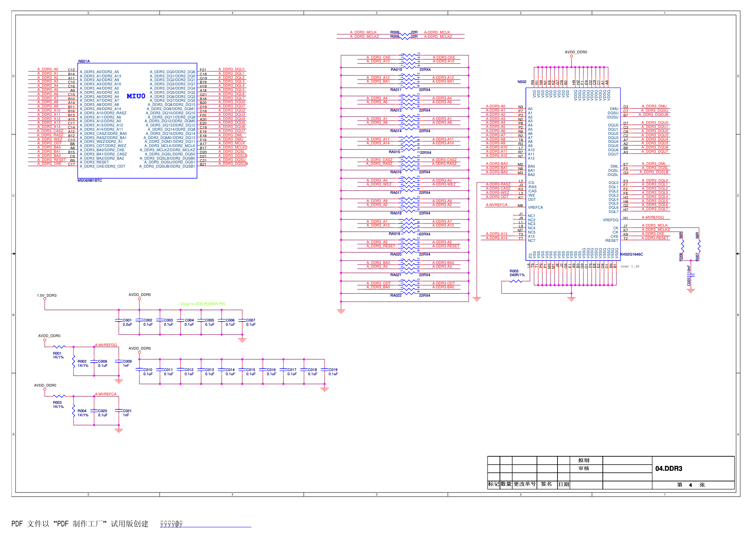Select capacitor C020 label

pos(103,411)
